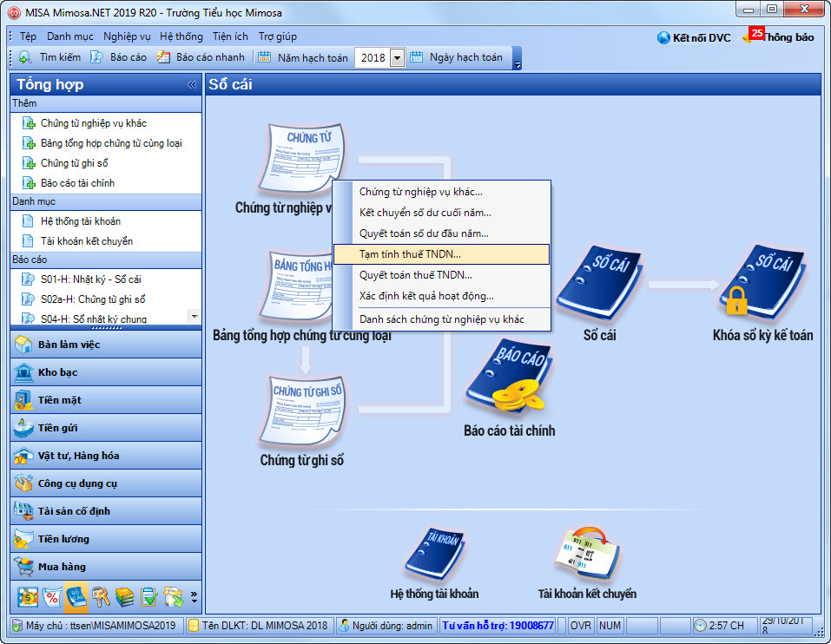Open the Danh mục menu
This screenshot has height=644, width=831.
click(x=70, y=36)
